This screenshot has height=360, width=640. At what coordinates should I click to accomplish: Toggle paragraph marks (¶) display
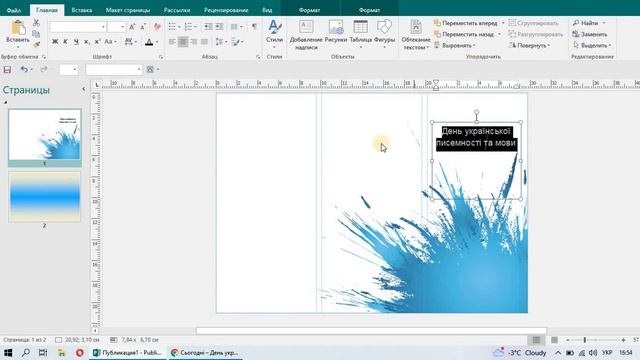[x=254, y=27]
